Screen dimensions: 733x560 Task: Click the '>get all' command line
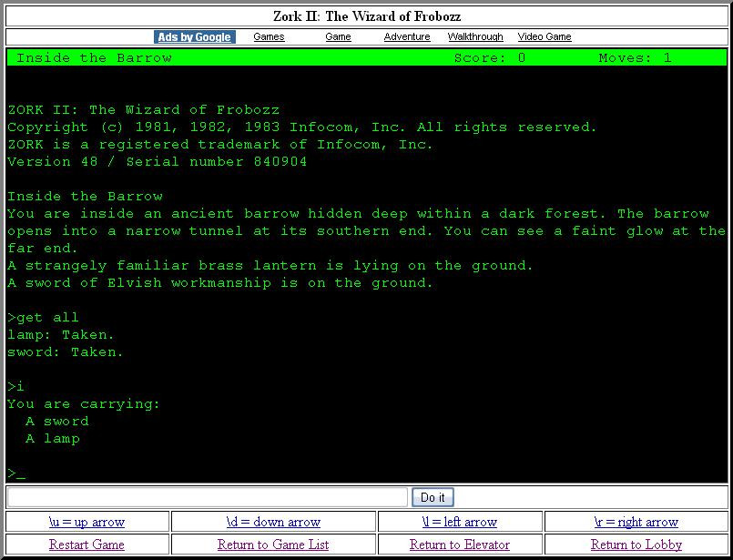pos(43,318)
